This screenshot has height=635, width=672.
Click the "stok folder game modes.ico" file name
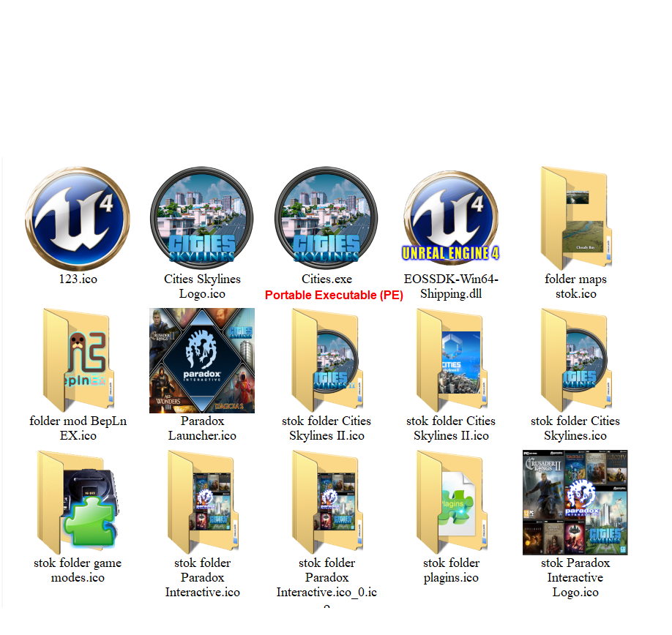(x=78, y=570)
